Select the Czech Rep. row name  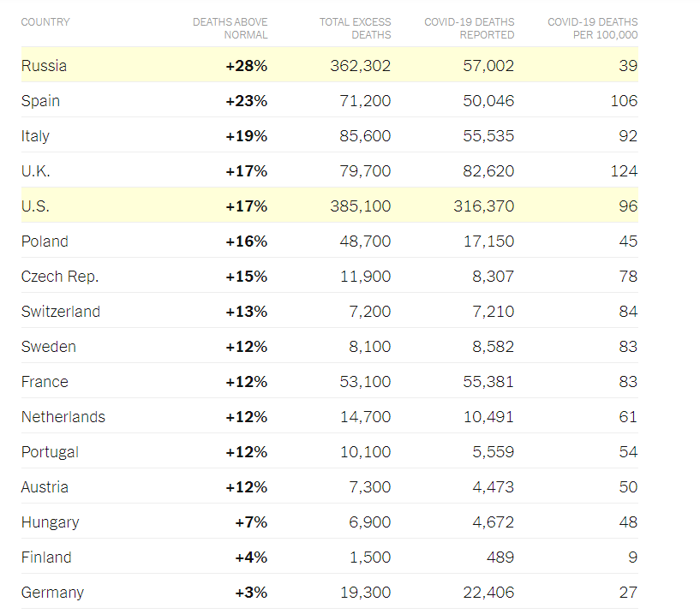(60, 277)
